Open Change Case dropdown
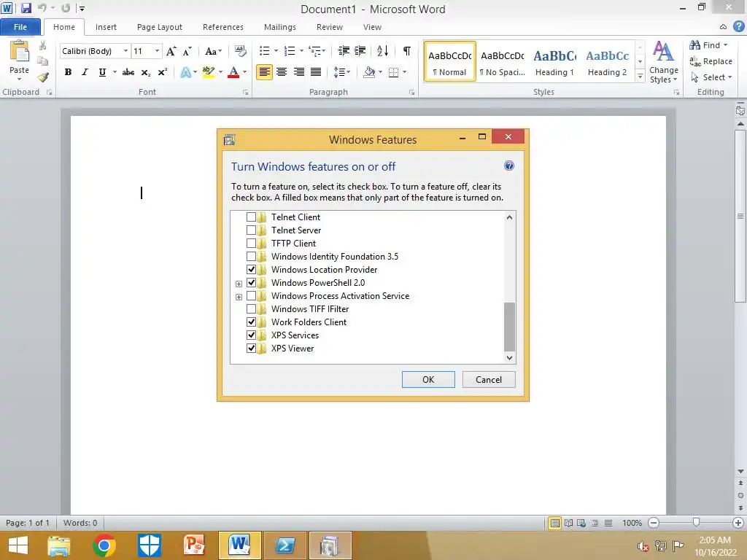This screenshot has width=747, height=560. [213, 51]
